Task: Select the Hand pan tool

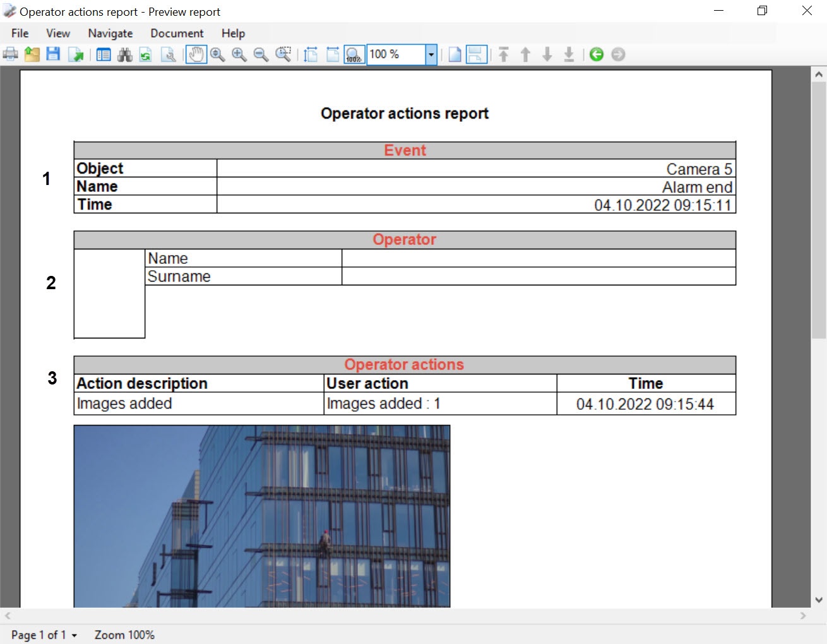Action: click(x=196, y=54)
